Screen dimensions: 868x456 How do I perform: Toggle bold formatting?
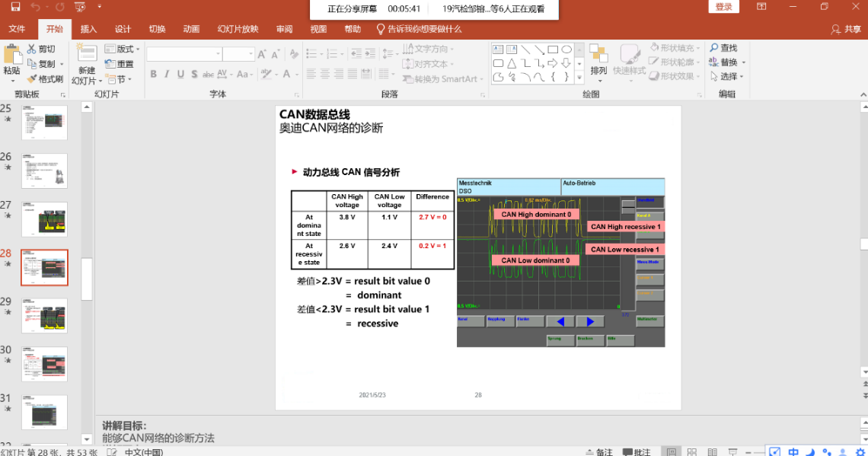click(153, 75)
